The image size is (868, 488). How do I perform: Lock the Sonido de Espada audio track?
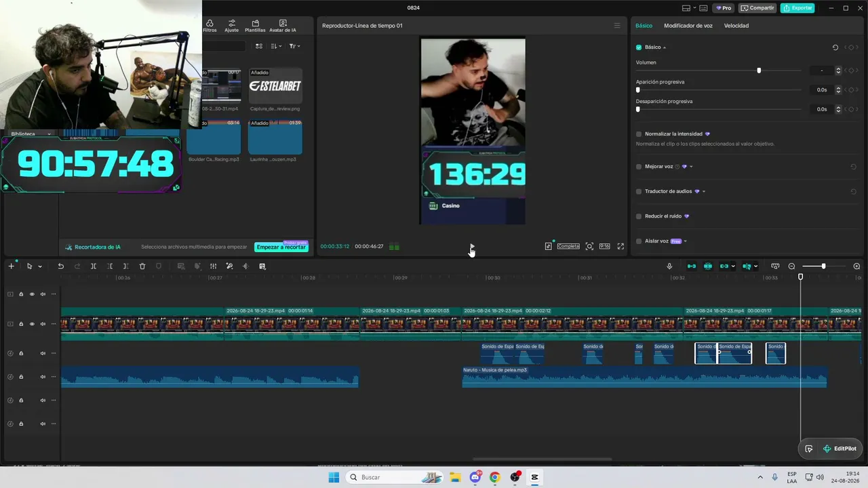(21, 353)
